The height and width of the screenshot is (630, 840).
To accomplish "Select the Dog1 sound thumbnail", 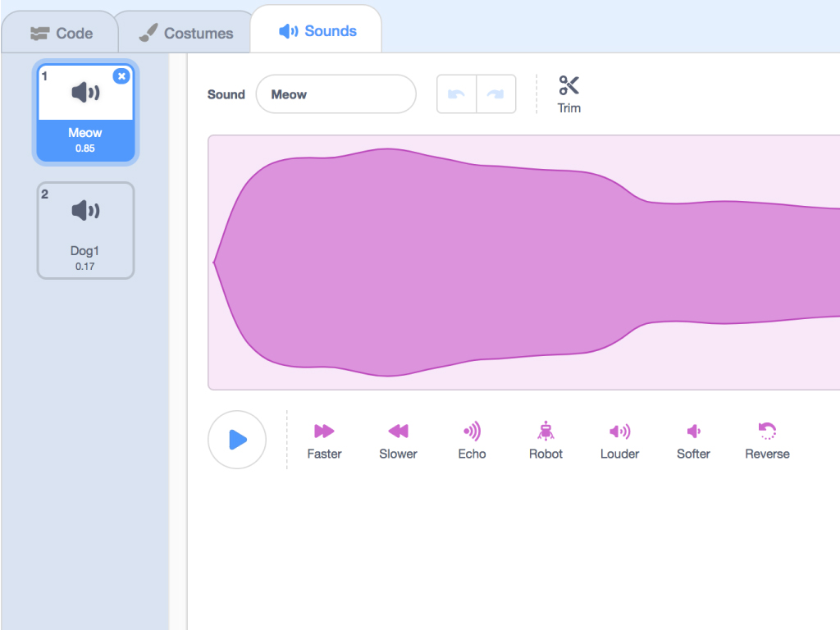I will pyautogui.click(x=85, y=231).
